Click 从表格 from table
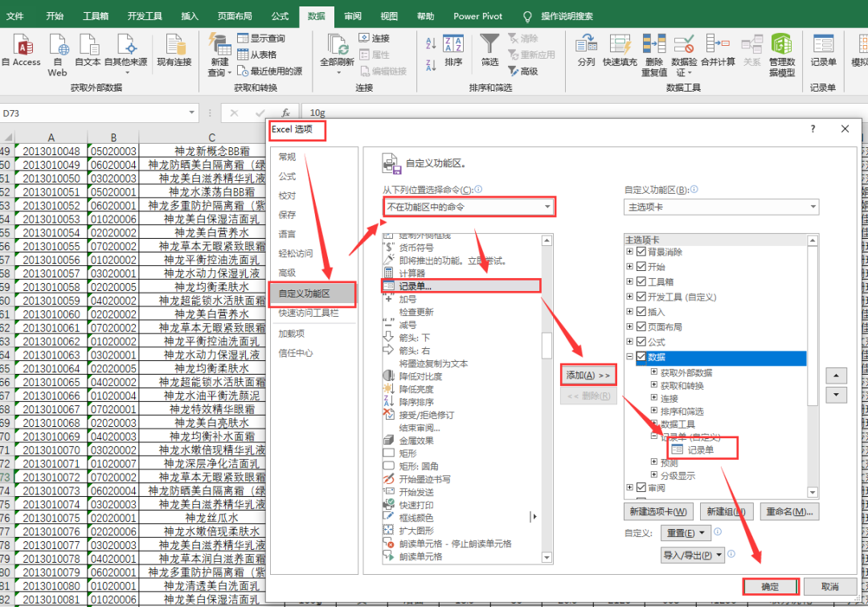 (x=256, y=55)
